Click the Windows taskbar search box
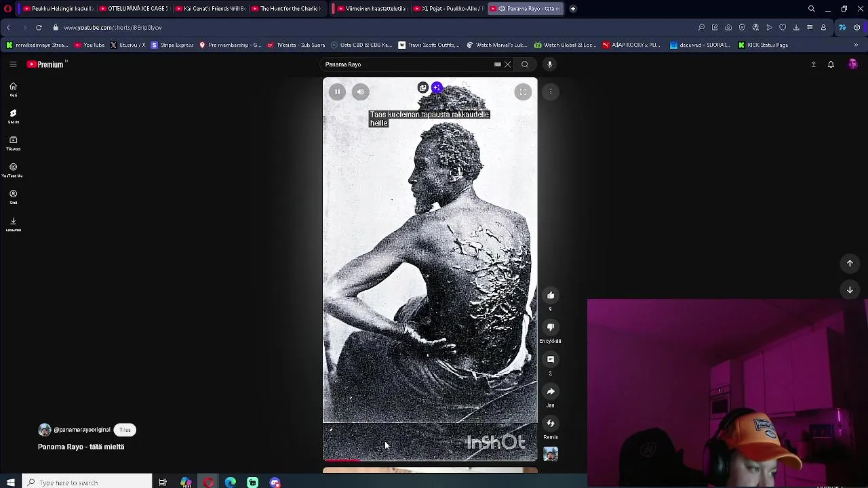This screenshot has width=868, height=488. 87,483
